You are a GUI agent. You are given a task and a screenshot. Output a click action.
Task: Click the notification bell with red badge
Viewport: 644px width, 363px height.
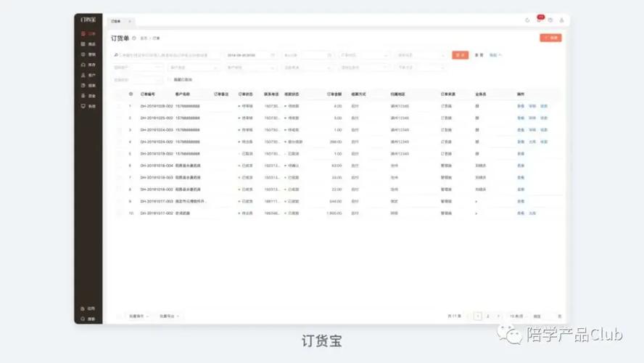[x=539, y=20]
